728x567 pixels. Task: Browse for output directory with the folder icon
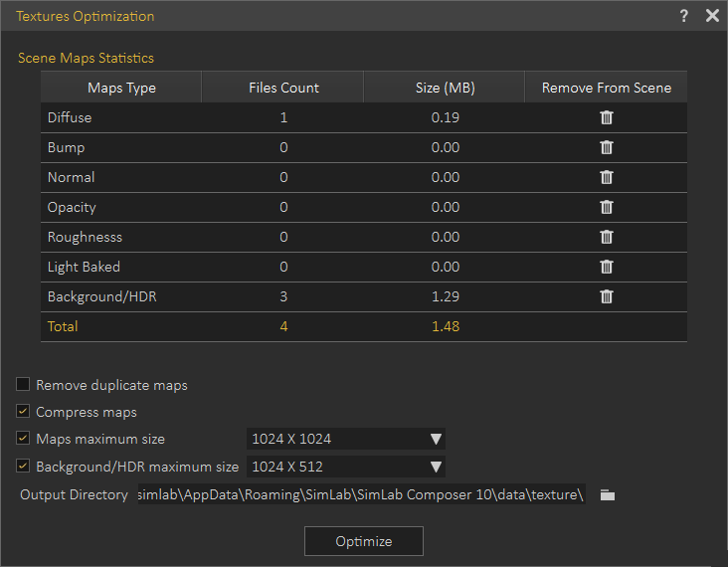[608, 495]
